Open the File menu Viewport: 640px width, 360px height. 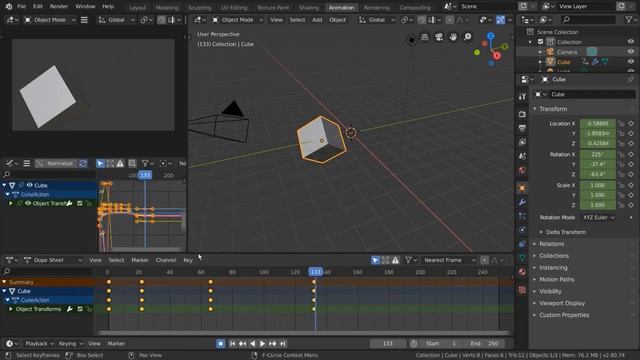pos(21,7)
